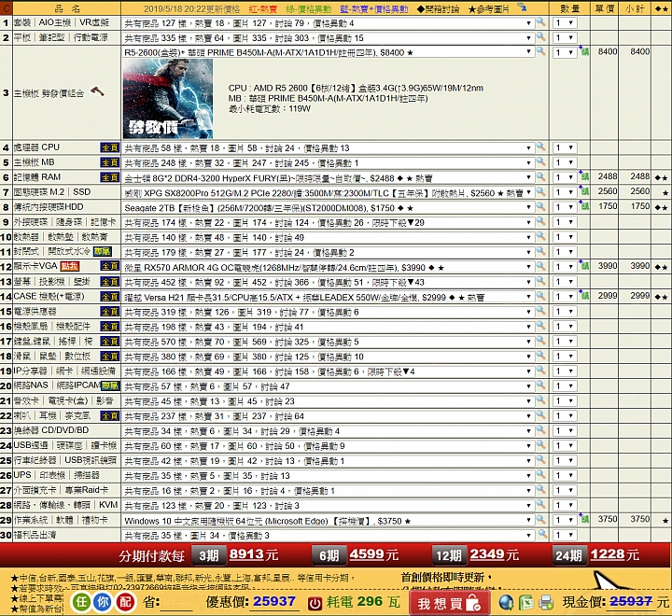Screen dimensions: 672x616
Task: Open quantity dropdown for Windows 10 row
Action: (x=565, y=520)
